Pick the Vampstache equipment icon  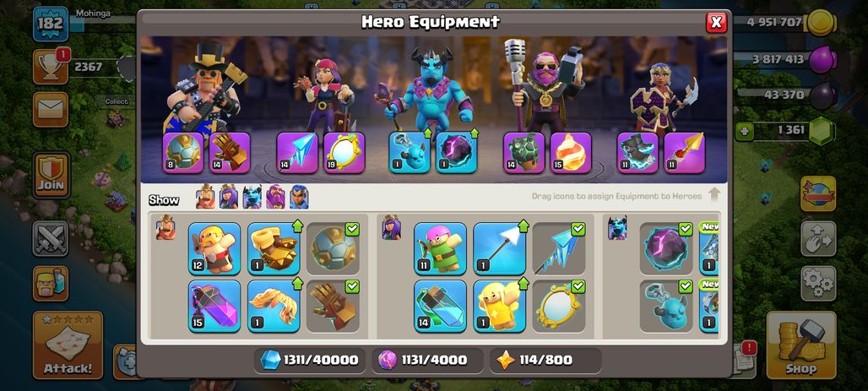pos(274,306)
